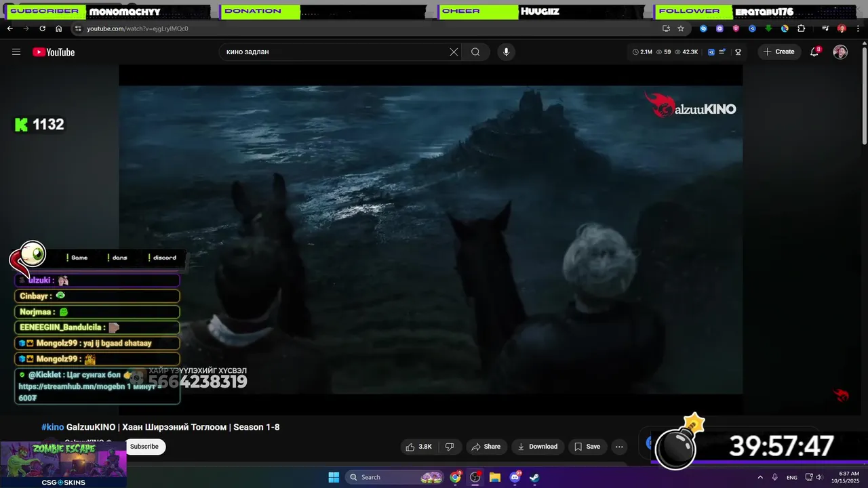Viewport: 868px width, 488px height.
Task: Open the Shazam browser extension
Action: pos(703,28)
